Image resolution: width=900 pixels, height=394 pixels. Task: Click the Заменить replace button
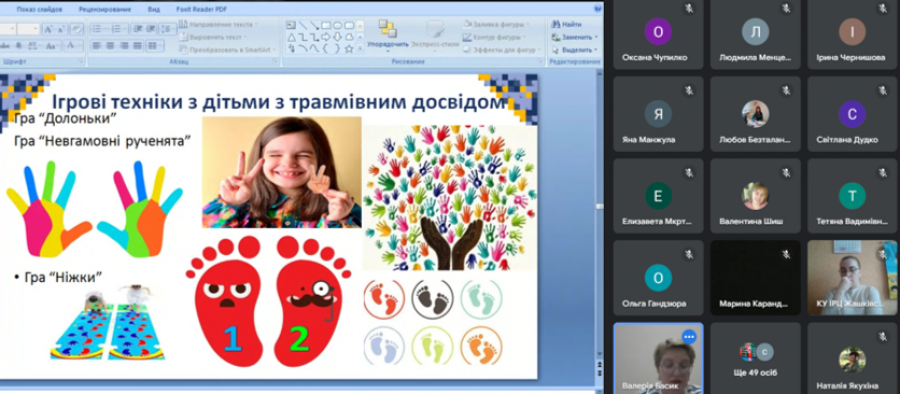coord(574,37)
